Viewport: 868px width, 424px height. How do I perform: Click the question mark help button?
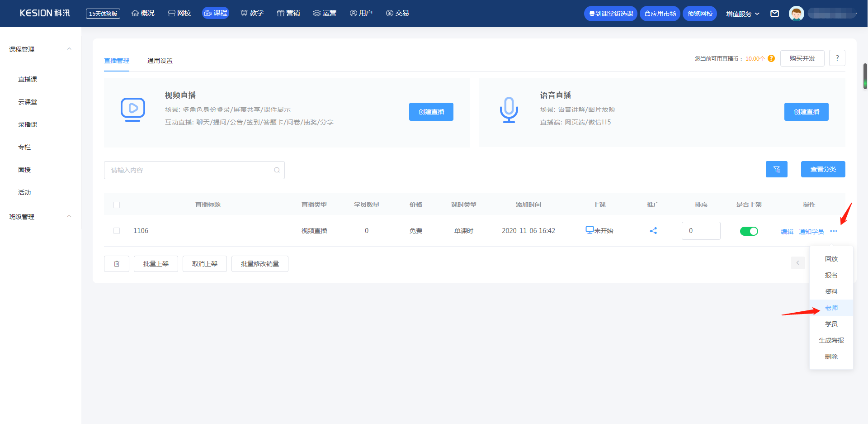click(x=837, y=58)
